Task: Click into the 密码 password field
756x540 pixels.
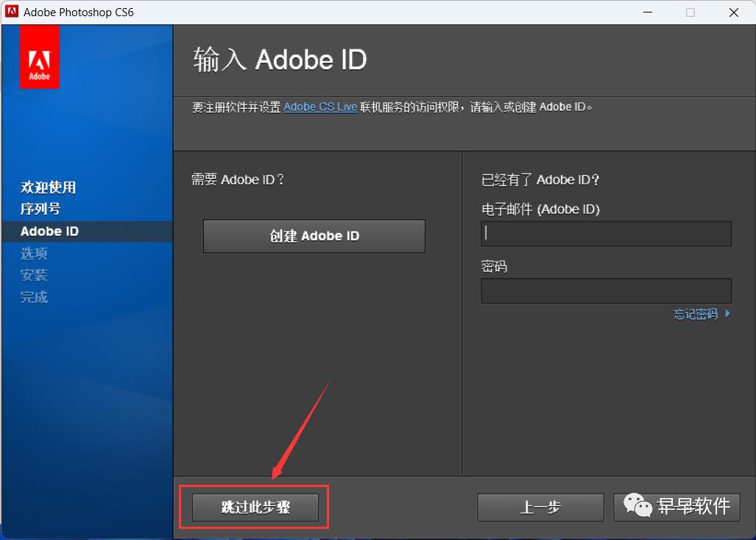Action: 606,291
